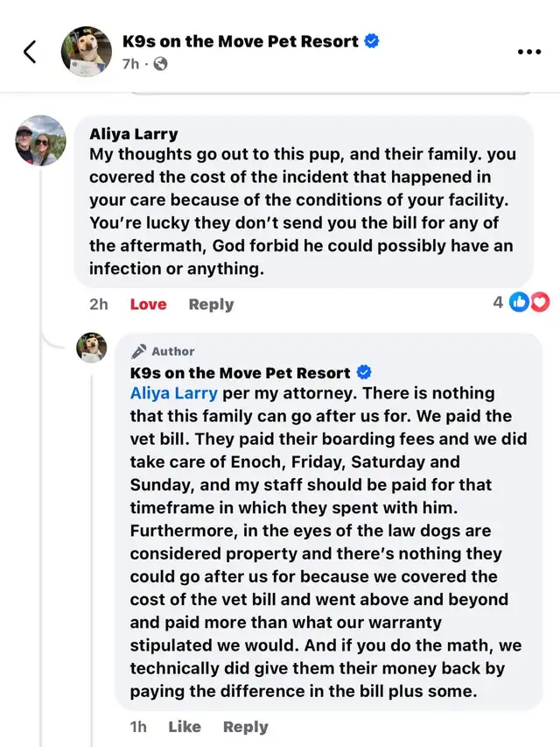
Task: Toggle the Love reaction on Aliya's comment
Action: coord(148,304)
